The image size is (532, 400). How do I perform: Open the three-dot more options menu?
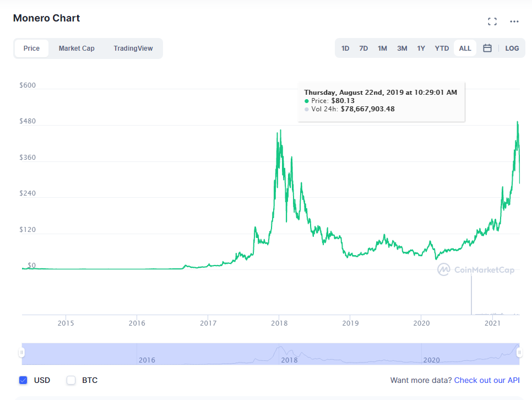pos(514,21)
